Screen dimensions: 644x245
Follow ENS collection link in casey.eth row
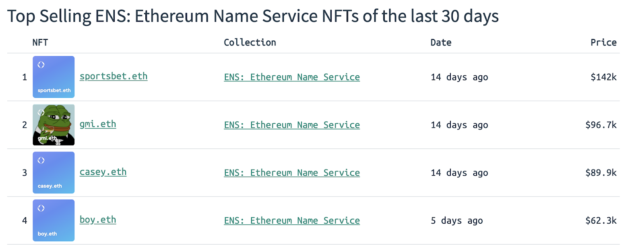(292, 173)
